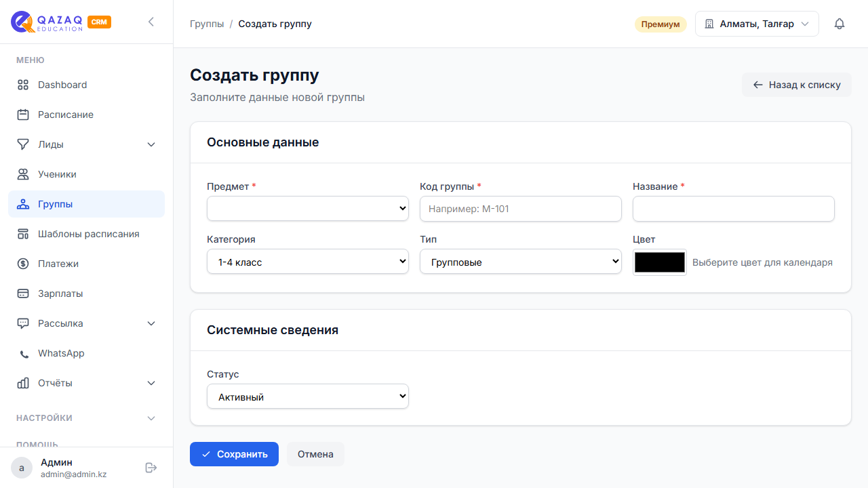Expand the НАСТРОЙКИ section chevron
Screen dimensions: 868x488
(x=151, y=418)
